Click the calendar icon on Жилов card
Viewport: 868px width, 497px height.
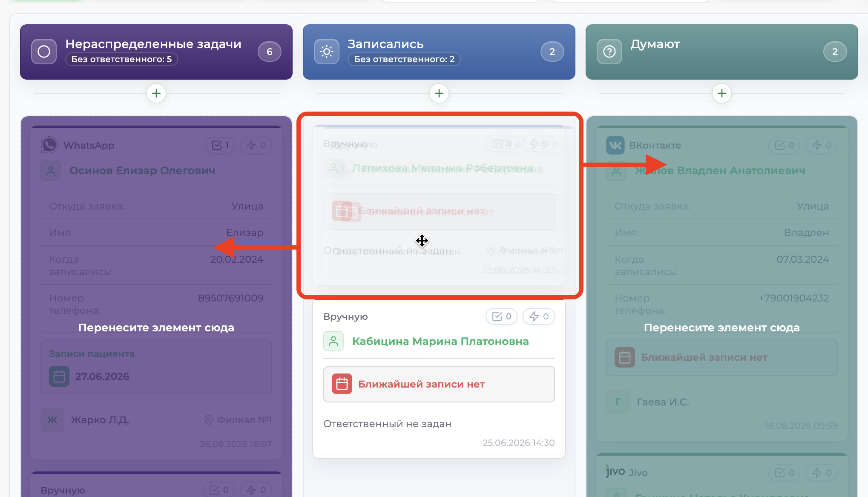(625, 358)
